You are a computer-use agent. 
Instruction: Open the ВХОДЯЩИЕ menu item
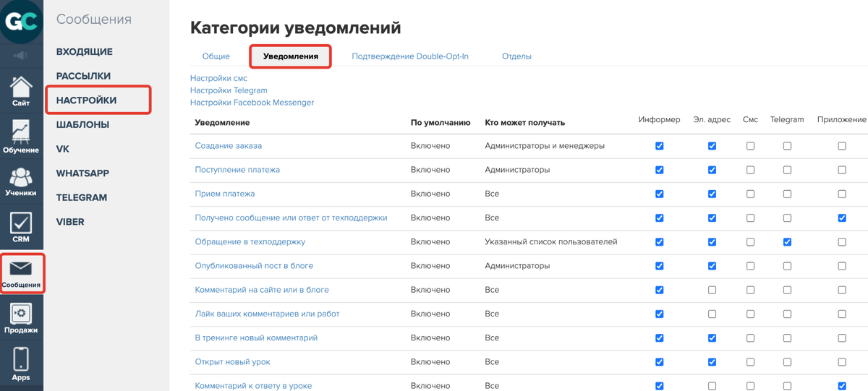[85, 52]
